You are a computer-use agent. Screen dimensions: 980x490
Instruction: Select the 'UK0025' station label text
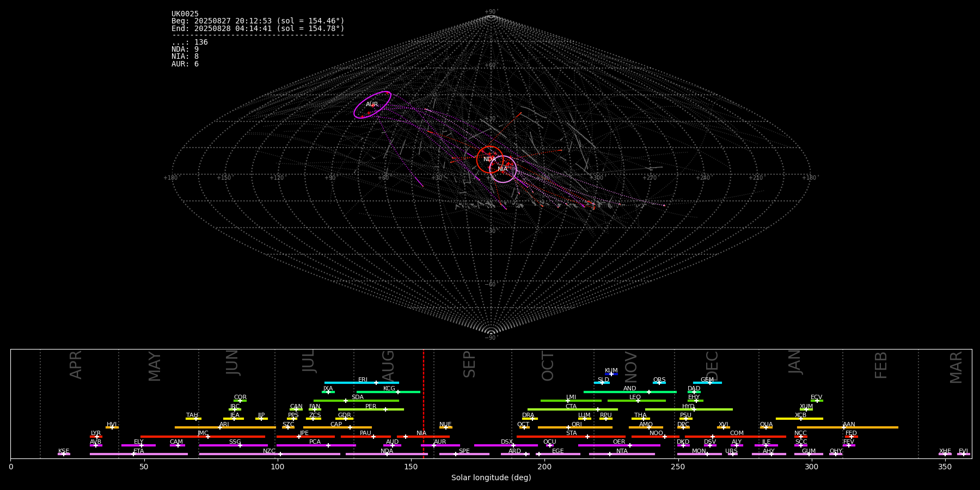click(185, 14)
